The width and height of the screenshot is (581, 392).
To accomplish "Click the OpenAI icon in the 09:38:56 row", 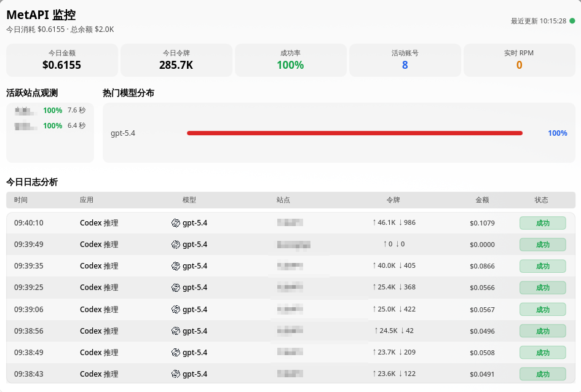I will point(176,331).
